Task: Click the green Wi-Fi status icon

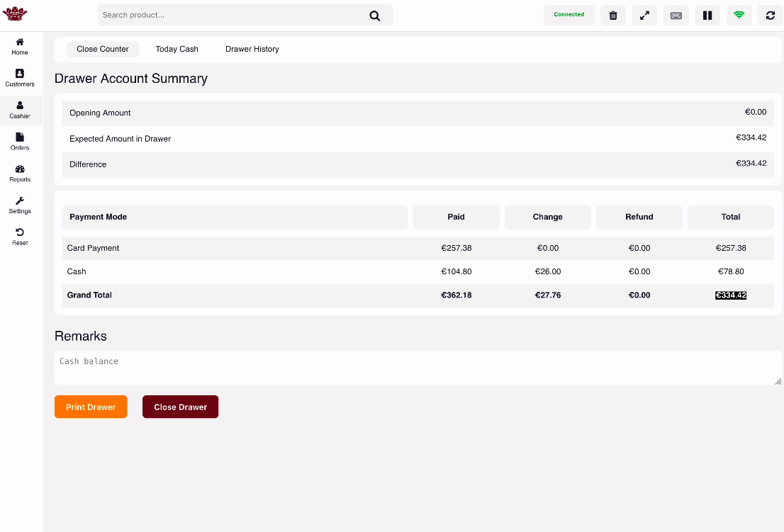Action: (739, 16)
